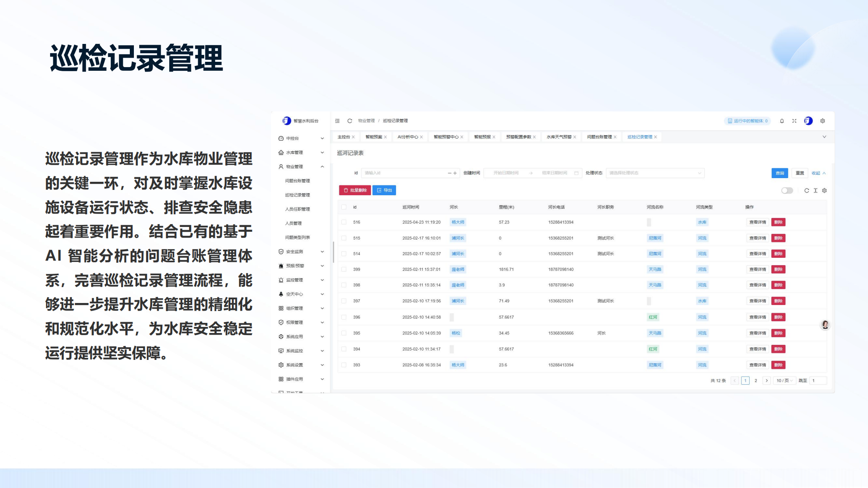Click the notification bell icon

click(x=782, y=121)
